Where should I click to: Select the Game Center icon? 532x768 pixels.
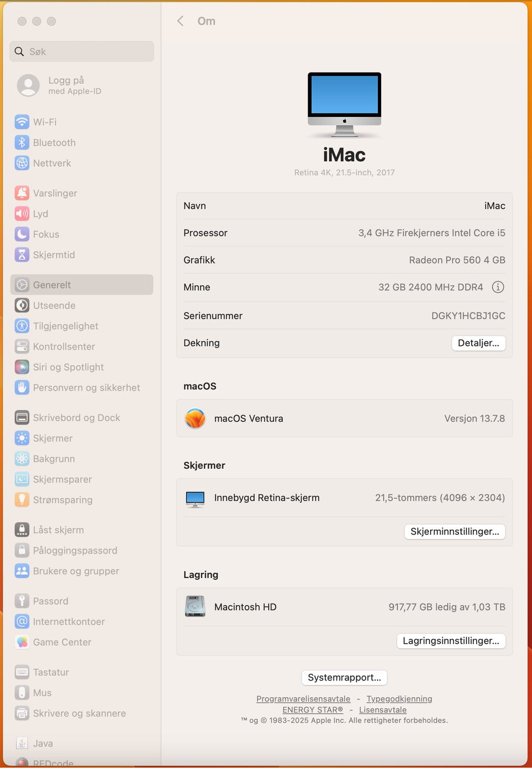(22, 642)
